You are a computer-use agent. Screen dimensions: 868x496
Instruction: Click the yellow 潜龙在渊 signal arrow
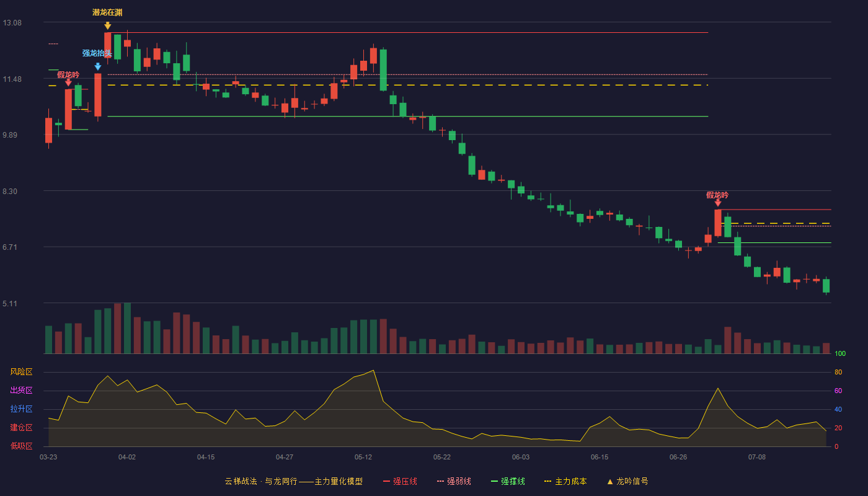[107, 25]
